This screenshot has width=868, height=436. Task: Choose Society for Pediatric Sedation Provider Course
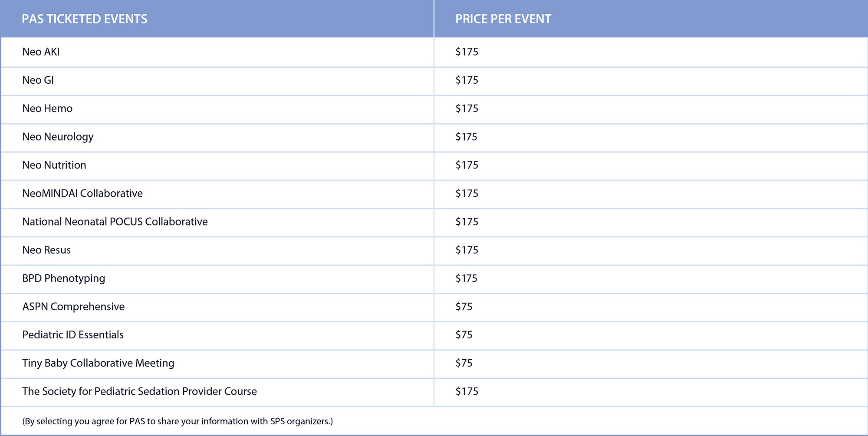(139, 391)
